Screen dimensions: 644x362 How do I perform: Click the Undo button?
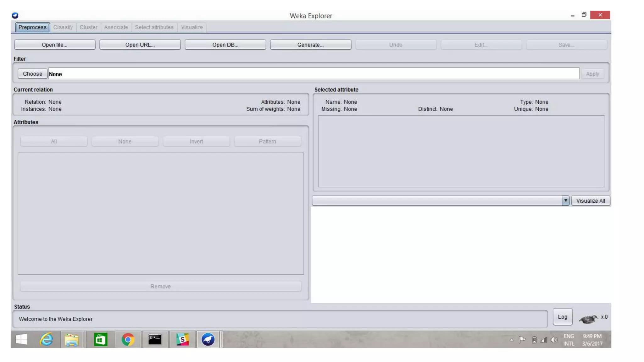[x=396, y=45]
